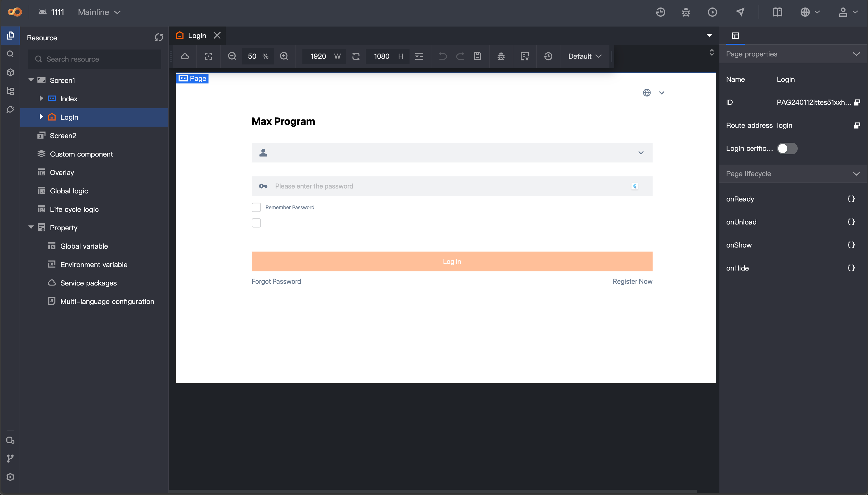868x495 pixels.
Task: Click the save page icon in toolbar
Action: tap(477, 56)
